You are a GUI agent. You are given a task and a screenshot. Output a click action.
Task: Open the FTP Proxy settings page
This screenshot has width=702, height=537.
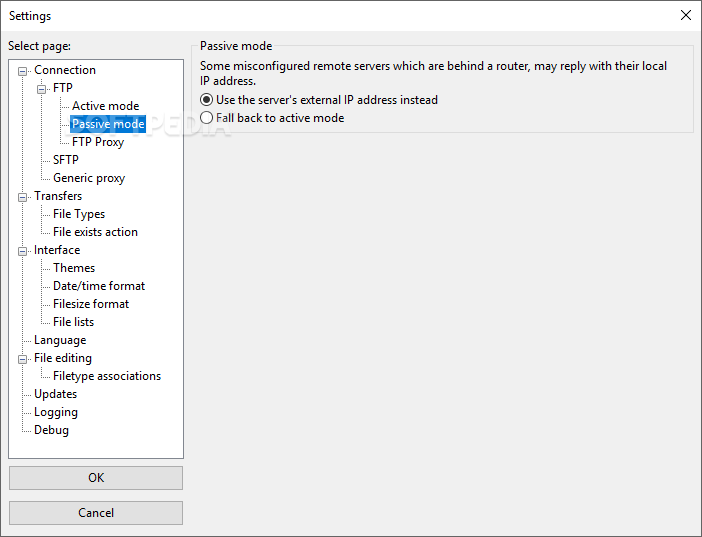coord(98,142)
